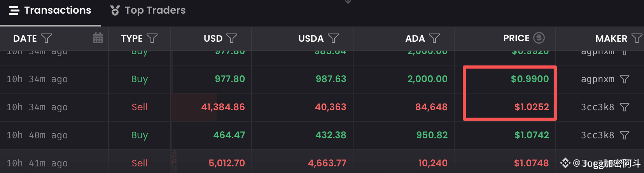Open maker agpnxm in the 977.80 Buy row
Viewport: 644px width, 173px height.
(x=597, y=79)
